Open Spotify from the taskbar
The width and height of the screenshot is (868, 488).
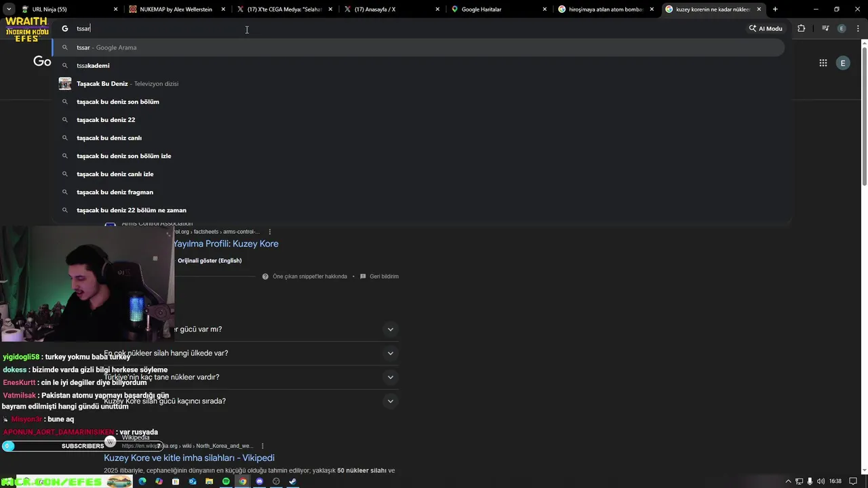pos(226,481)
